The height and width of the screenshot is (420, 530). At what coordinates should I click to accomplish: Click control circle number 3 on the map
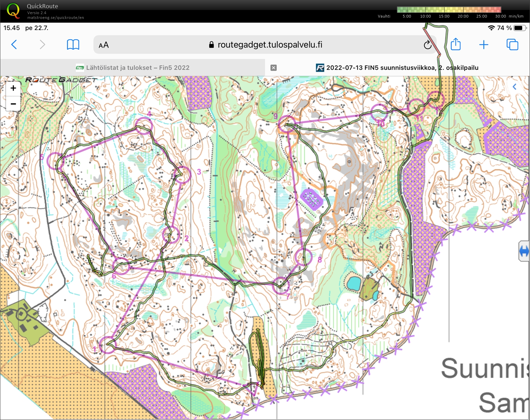pos(182,174)
